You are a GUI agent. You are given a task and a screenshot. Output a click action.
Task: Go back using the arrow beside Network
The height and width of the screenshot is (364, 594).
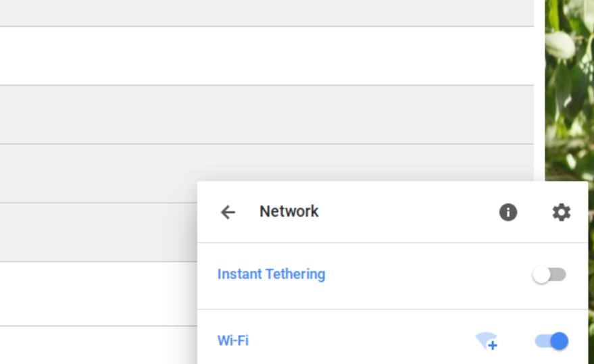coord(228,212)
